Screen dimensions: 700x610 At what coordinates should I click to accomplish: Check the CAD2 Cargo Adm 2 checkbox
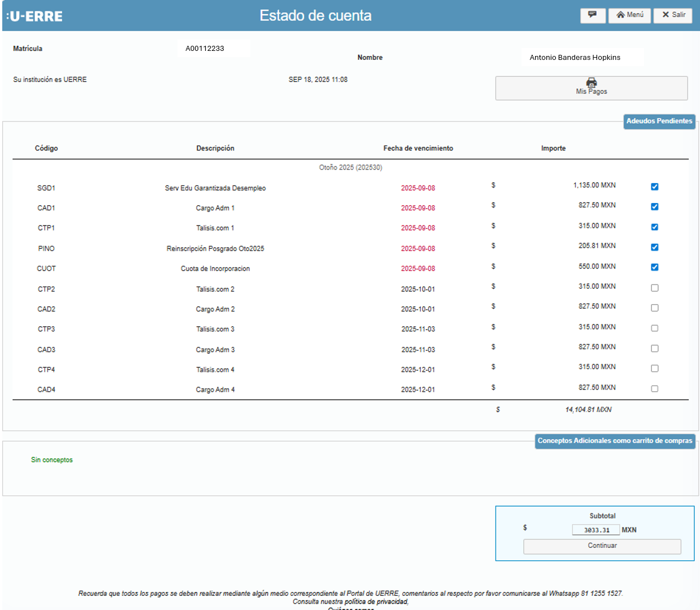(x=654, y=308)
